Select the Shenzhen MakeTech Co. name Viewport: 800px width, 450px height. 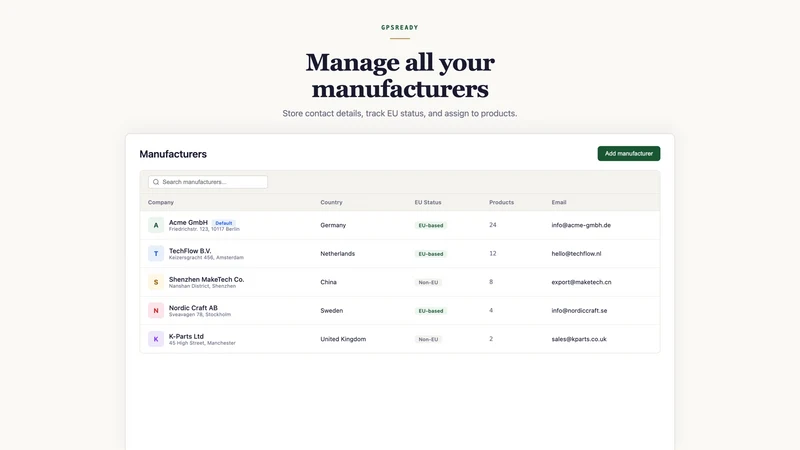tap(207, 280)
